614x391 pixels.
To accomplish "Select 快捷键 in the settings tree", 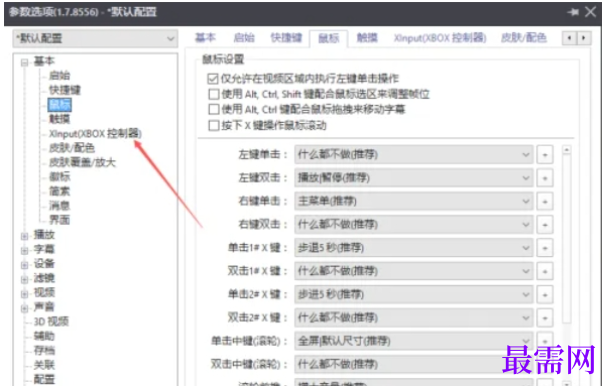I will pos(65,90).
